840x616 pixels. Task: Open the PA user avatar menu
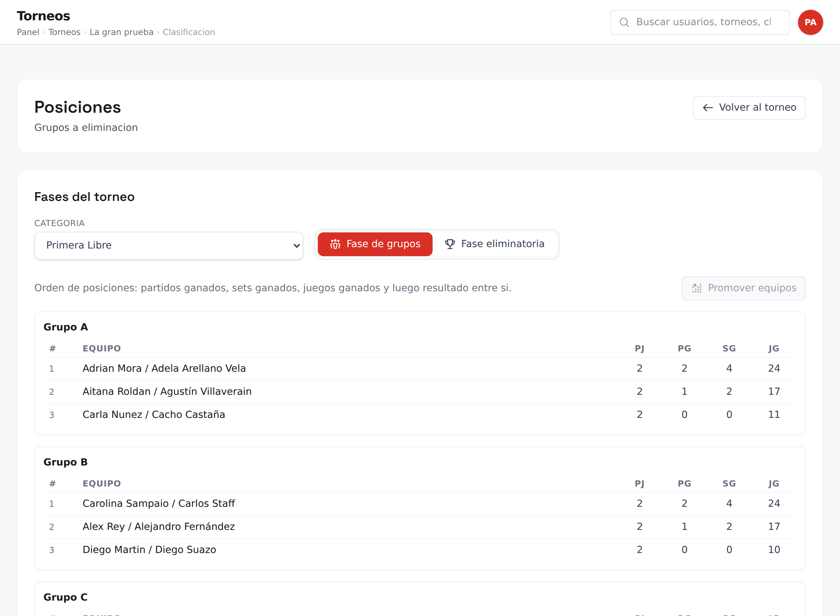click(x=810, y=22)
